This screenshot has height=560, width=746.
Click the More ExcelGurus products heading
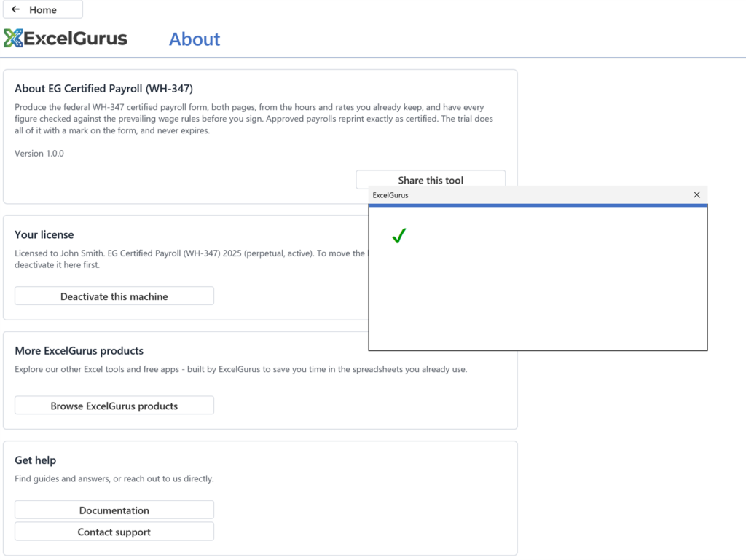pyautogui.click(x=79, y=351)
